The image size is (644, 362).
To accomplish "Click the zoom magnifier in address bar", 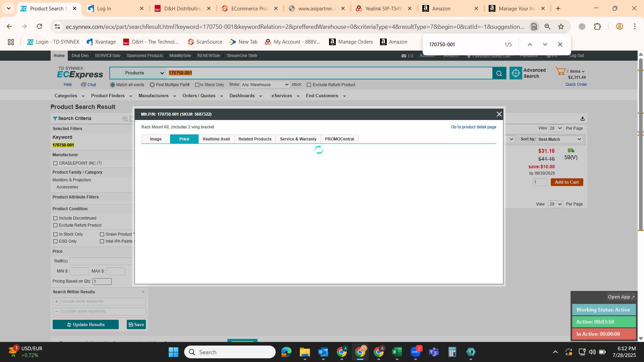I will click(547, 26).
